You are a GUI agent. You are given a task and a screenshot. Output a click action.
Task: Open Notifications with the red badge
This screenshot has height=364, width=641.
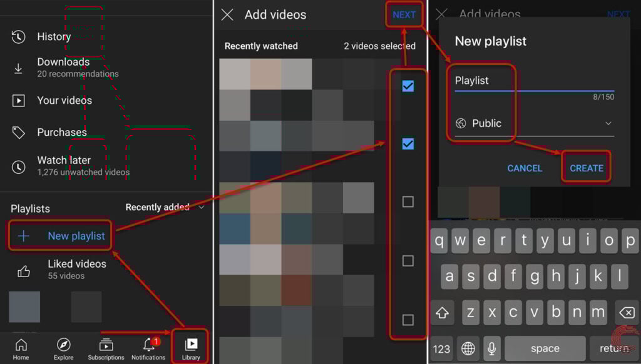click(148, 349)
